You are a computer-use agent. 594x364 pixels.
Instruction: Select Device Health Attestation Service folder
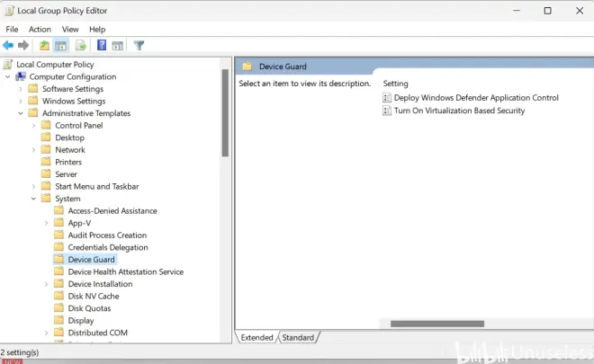click(126, 271)
